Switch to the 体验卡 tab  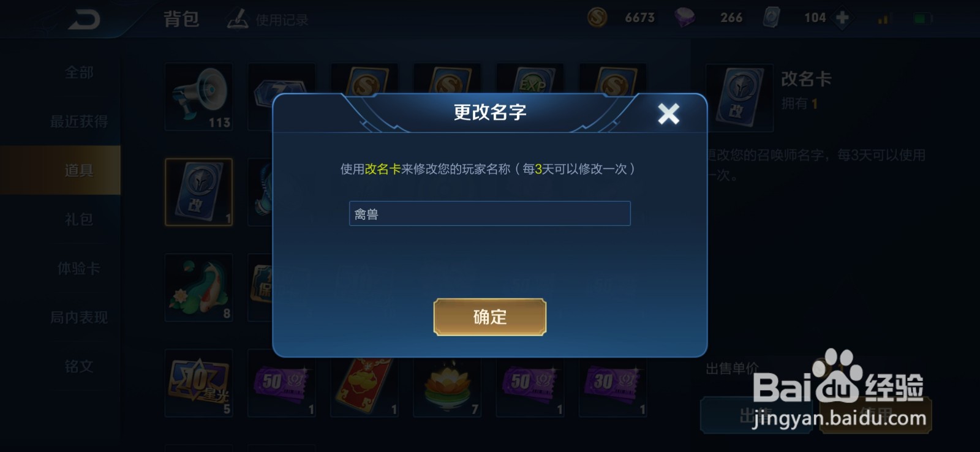pos(79,268)
